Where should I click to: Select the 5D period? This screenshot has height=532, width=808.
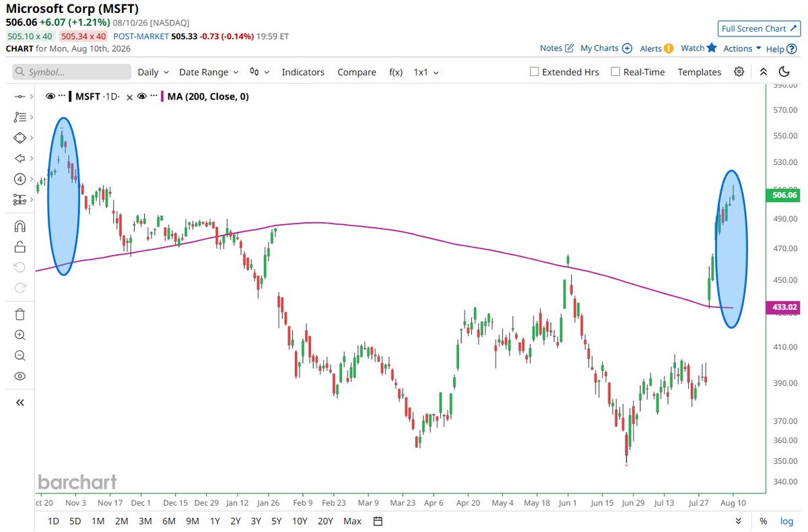pos(75,521)
